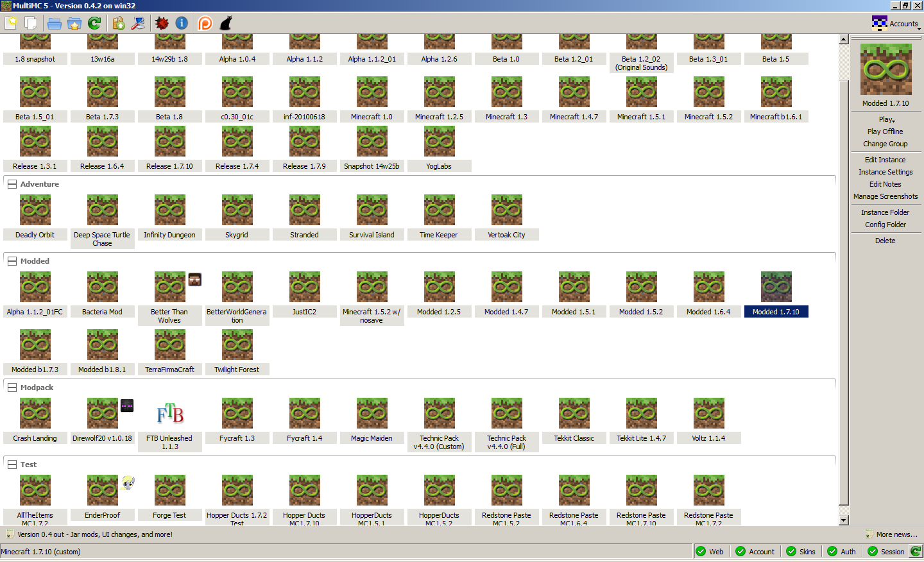Click the orange Patreon toolbar icon

point(205,23)
